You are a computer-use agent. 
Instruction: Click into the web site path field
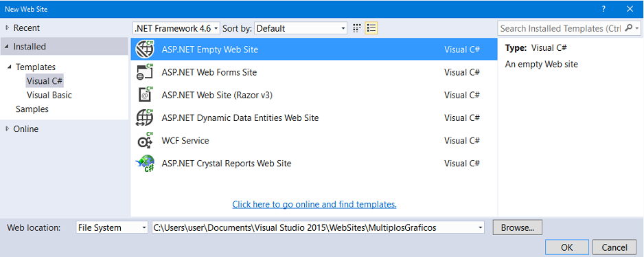[x=319, y=227]
